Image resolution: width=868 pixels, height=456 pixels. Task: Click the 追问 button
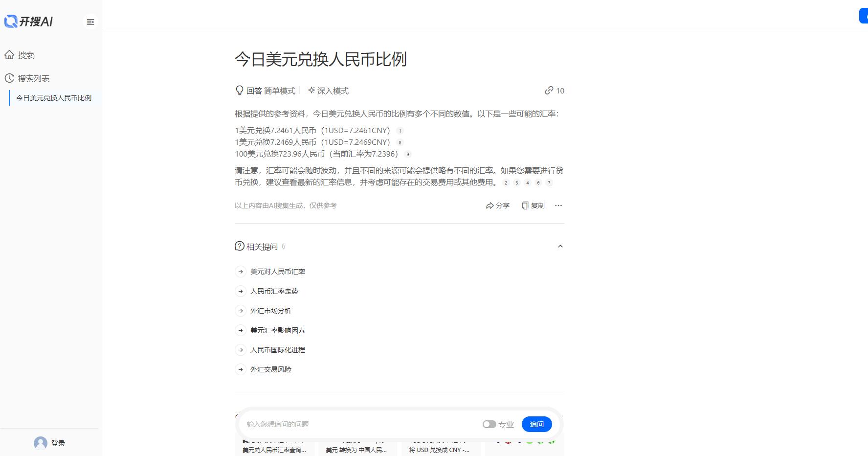536,424
